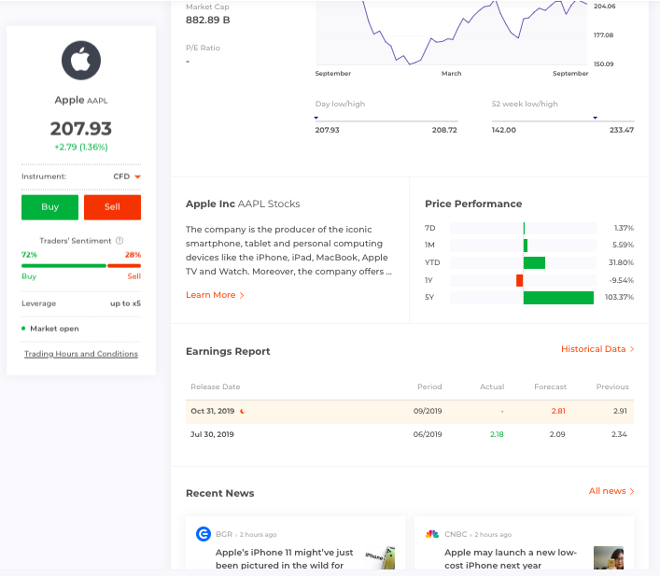Click the 5Y performance green bar
The width and height of the screenshot is (660, 576).
559,297
